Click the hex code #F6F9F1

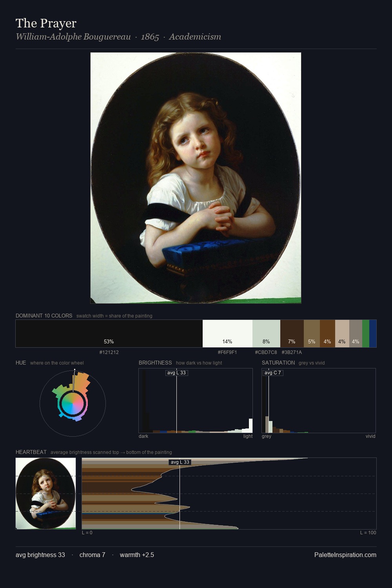pyautogui.click(x=227, y=352)
